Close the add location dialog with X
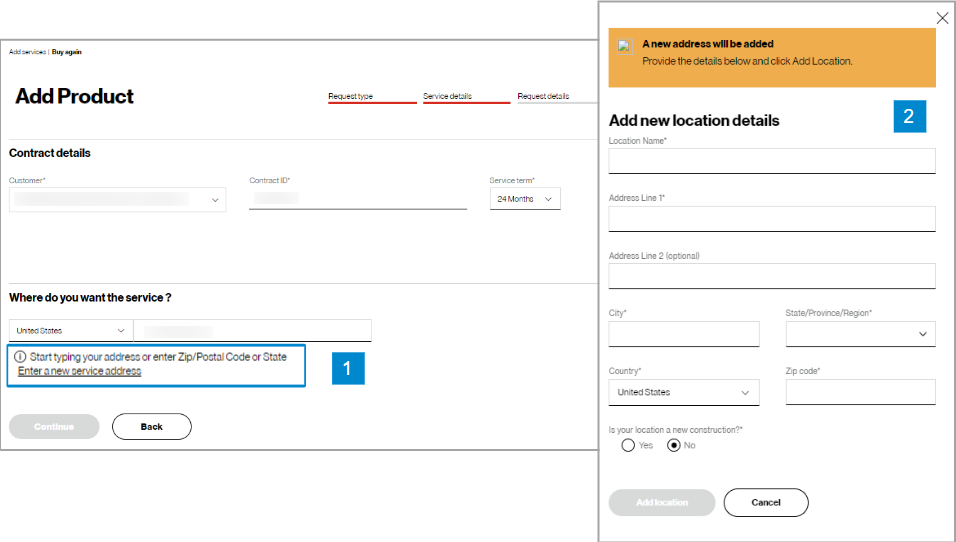The image size is (956, 542). coord(942,18)
